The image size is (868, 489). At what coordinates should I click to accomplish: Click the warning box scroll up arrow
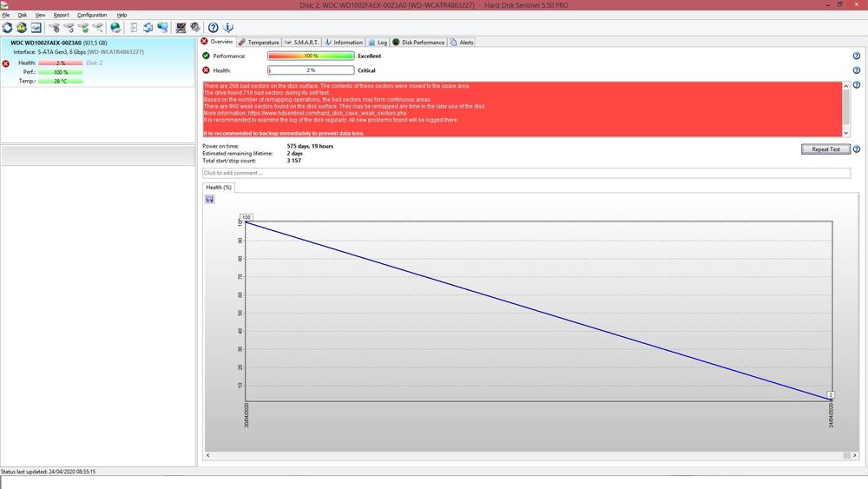(x=845, y=86)
